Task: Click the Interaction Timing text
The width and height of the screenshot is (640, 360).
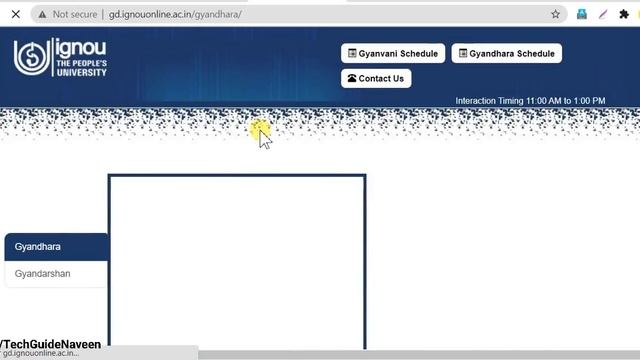Action: (x=530, y=101)
